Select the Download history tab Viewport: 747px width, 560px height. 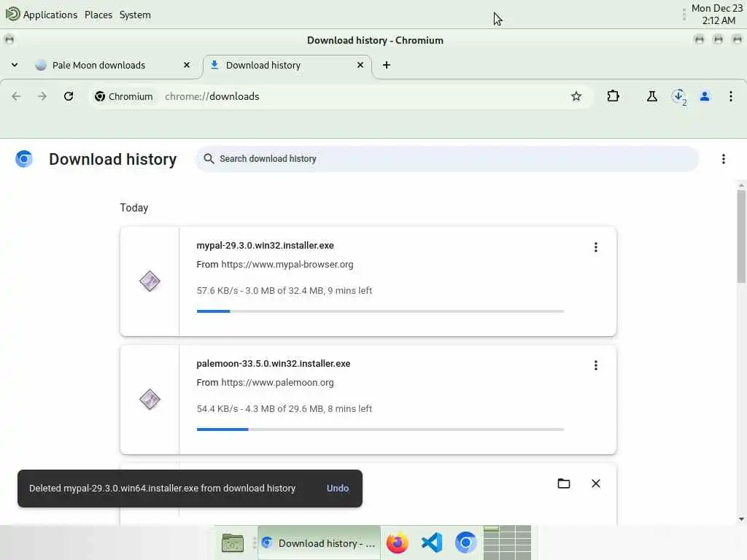coord(287,65)
